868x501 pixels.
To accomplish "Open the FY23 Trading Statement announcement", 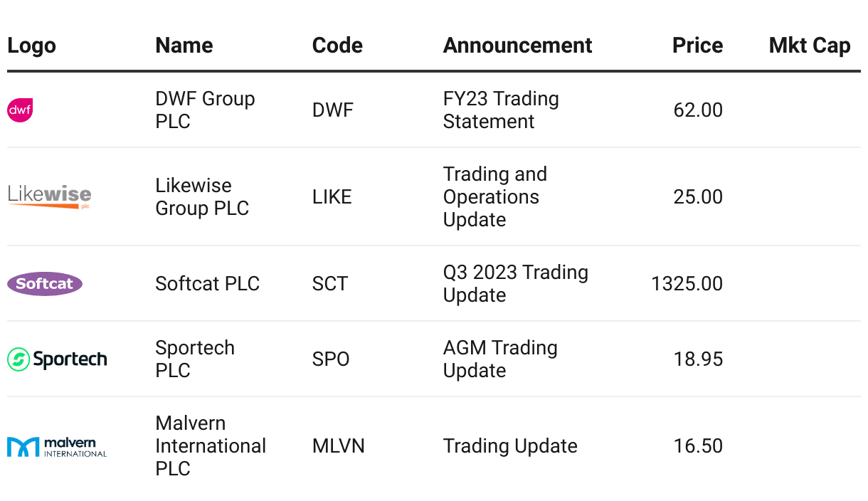I will click(x=501, y=110).
